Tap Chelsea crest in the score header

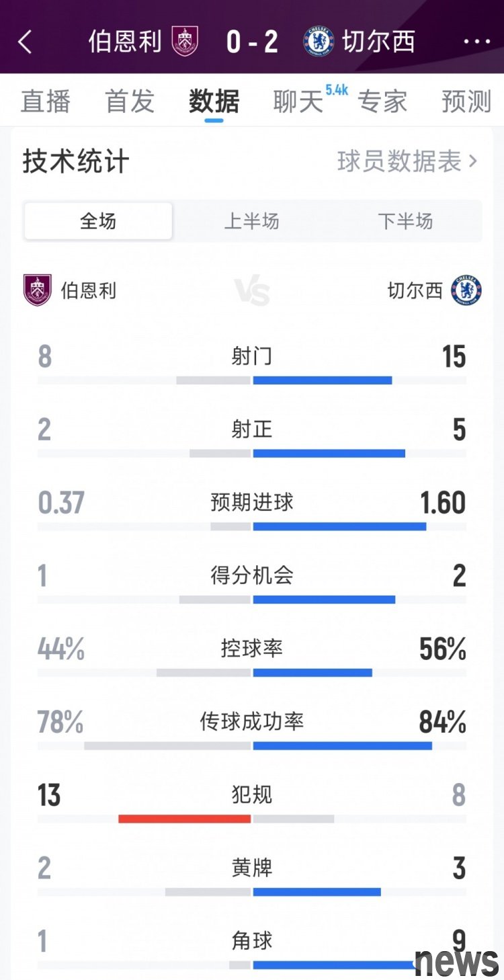[319, 41]
